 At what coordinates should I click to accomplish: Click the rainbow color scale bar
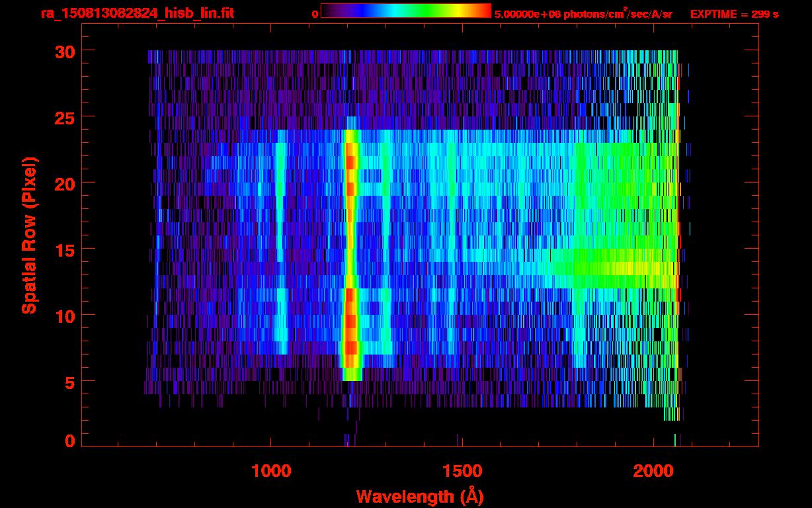coord(405,11)
